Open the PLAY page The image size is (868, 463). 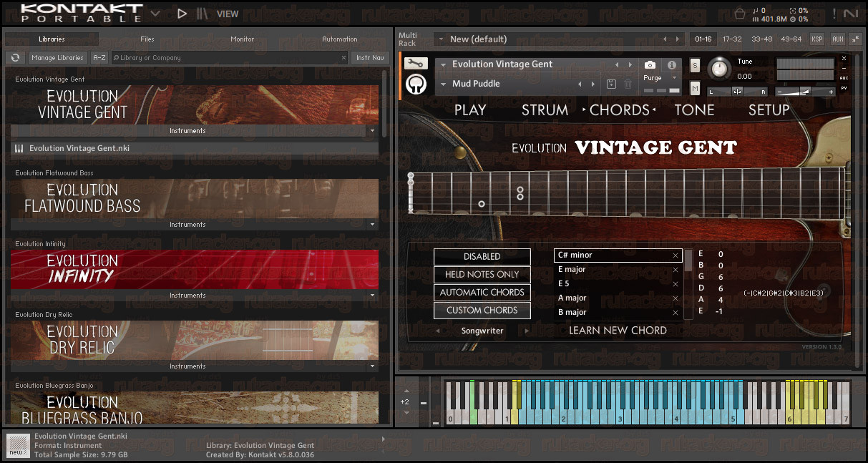click(x=470, y=110)
